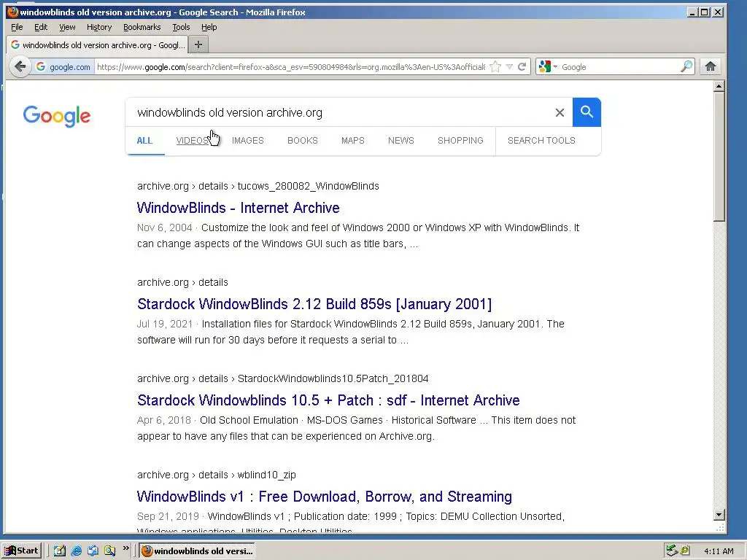Open WindowBlinds v1 Free Download result

pos(325,496)
